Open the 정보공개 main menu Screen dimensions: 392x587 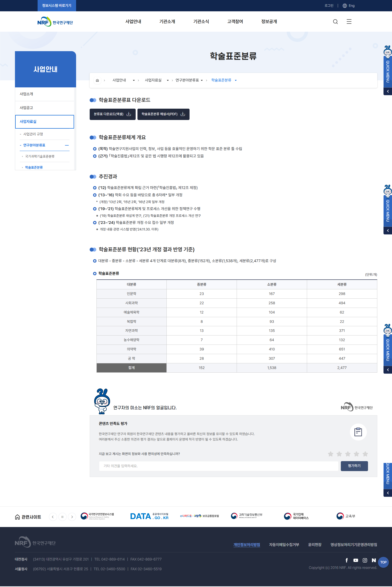click(x=269, y=22)
